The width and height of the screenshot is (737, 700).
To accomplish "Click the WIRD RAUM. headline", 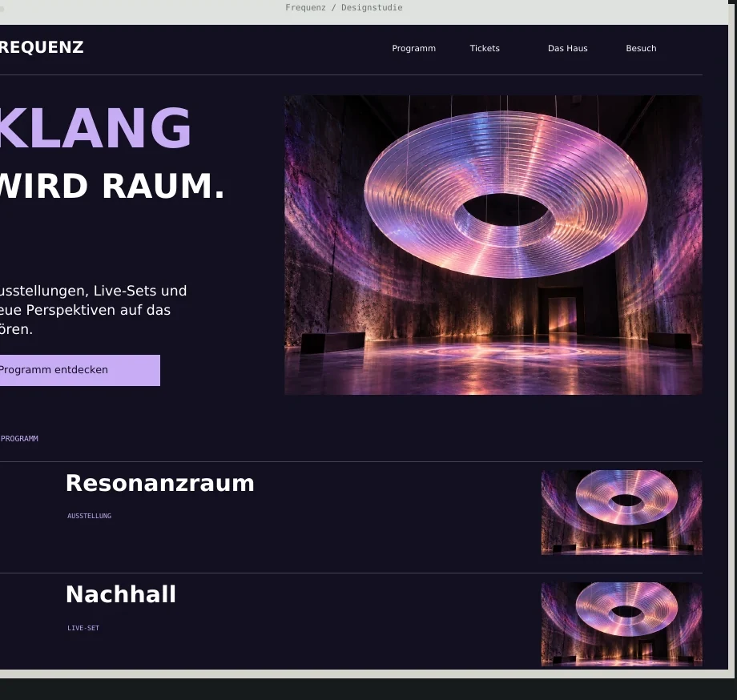I will click(112, 186).
